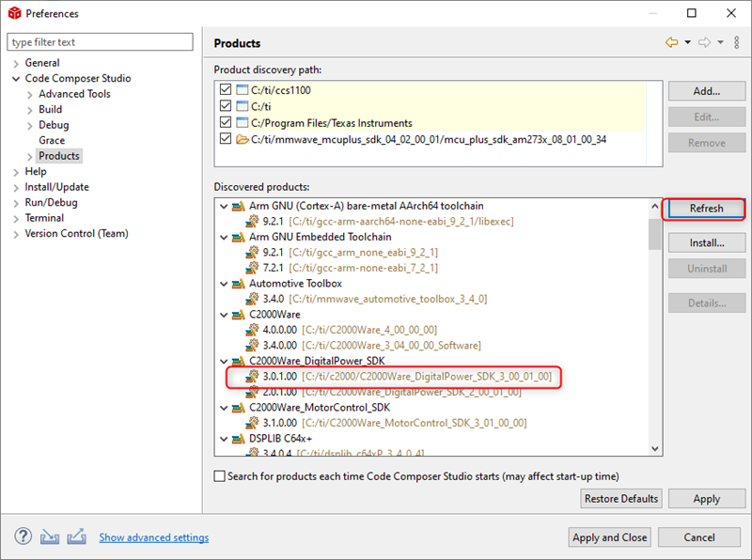Click the Arm GNU Cortex-A toolchain product icon
Screen dimensions: 752x560
[x=239, y=206]
